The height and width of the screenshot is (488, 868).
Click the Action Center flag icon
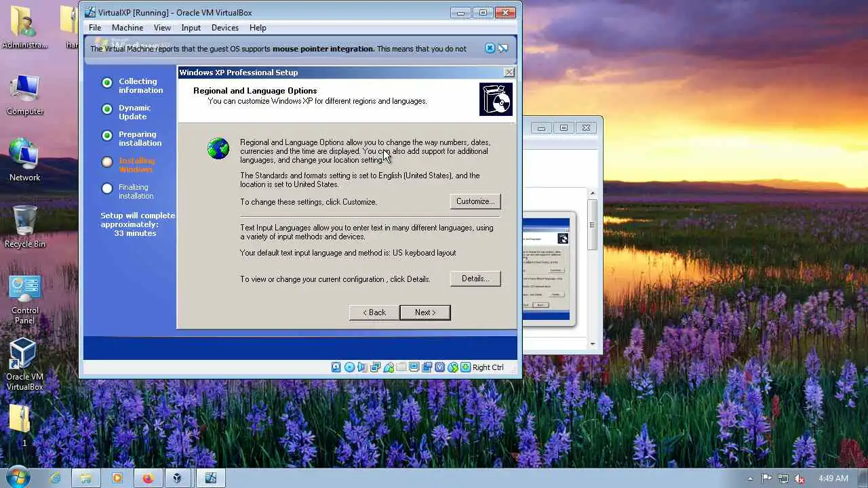click(x=767, y=479)
